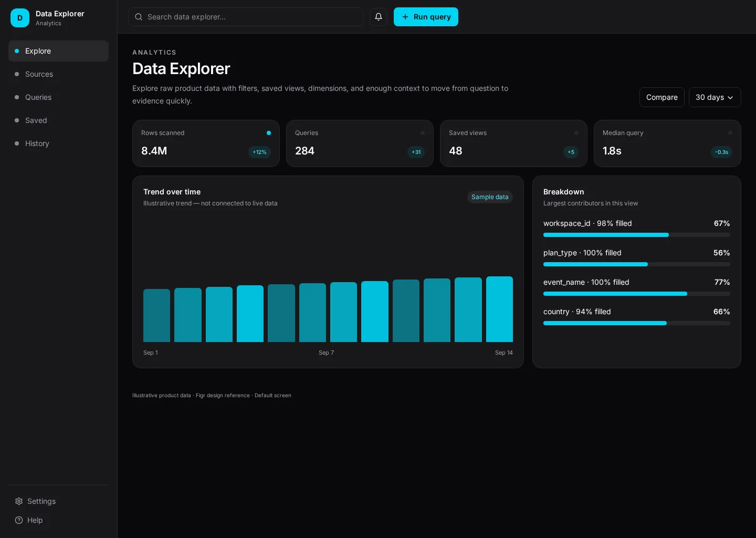
Task: Click the Help question mark icon
Action: 19,520
